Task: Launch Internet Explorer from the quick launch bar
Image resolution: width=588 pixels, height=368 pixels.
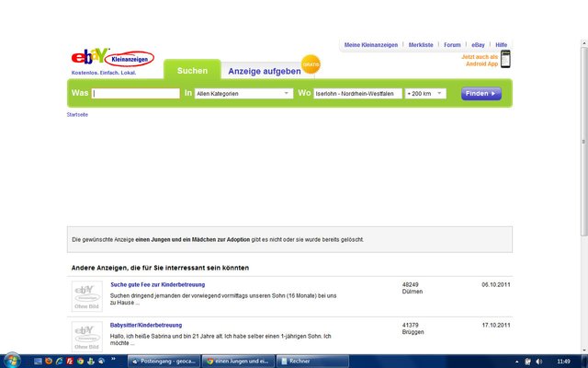Action: pos(59,362)
